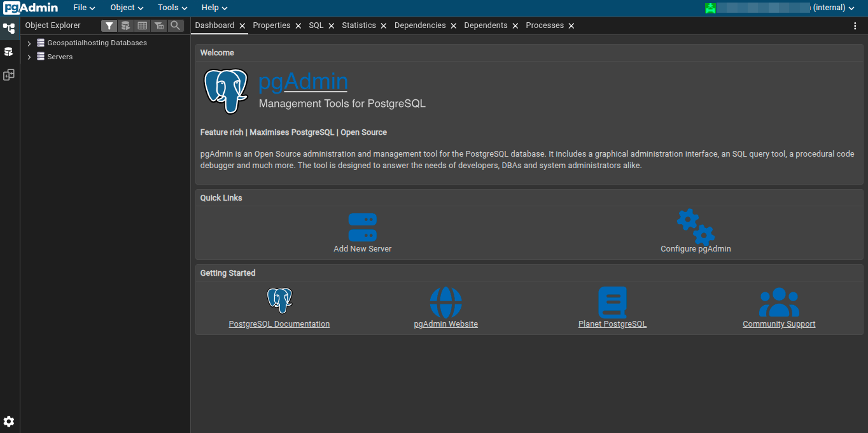
Task: Expand Geospatialhosting Databases tree node
Action: click(29, 43)
